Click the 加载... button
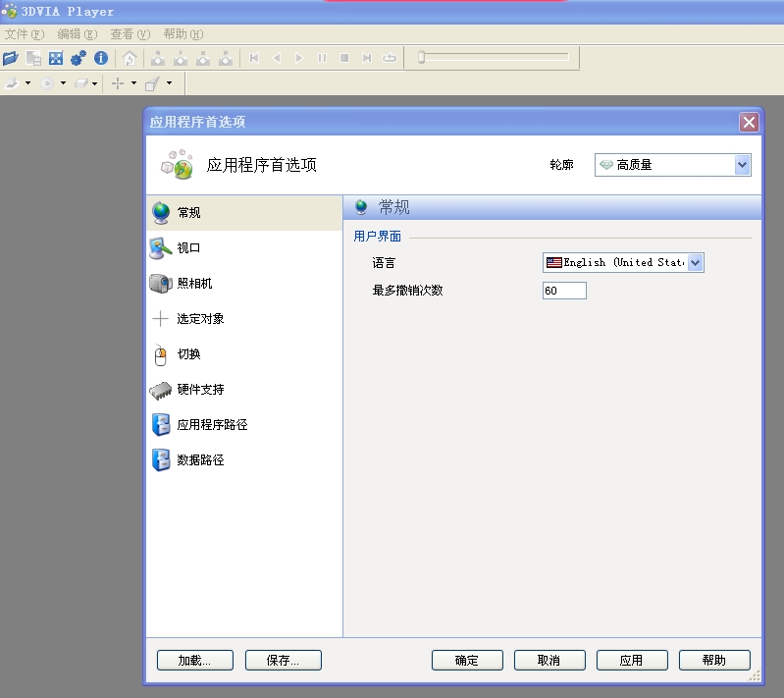 195,660
